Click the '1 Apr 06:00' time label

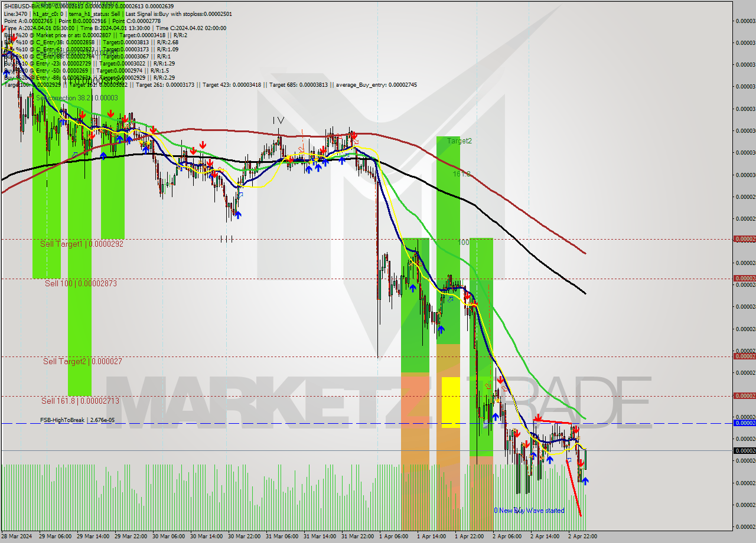click(393, 537)
